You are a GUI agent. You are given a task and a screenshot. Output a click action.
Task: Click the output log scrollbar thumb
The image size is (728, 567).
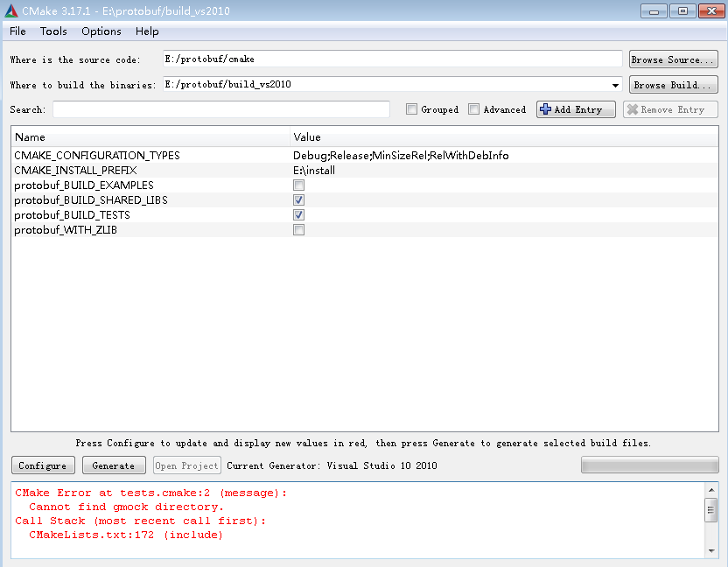pyautogui.click(x=710, y=510)
